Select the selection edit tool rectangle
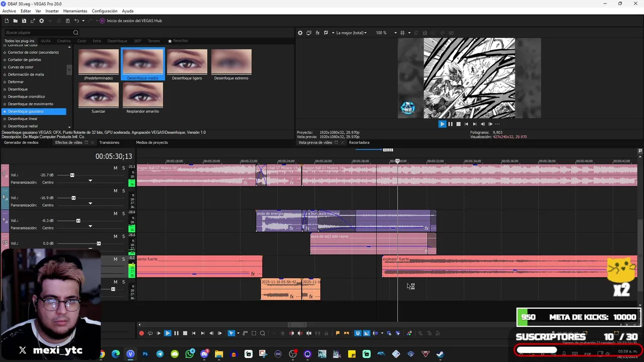The image size is (644, 362). [254, 333]
